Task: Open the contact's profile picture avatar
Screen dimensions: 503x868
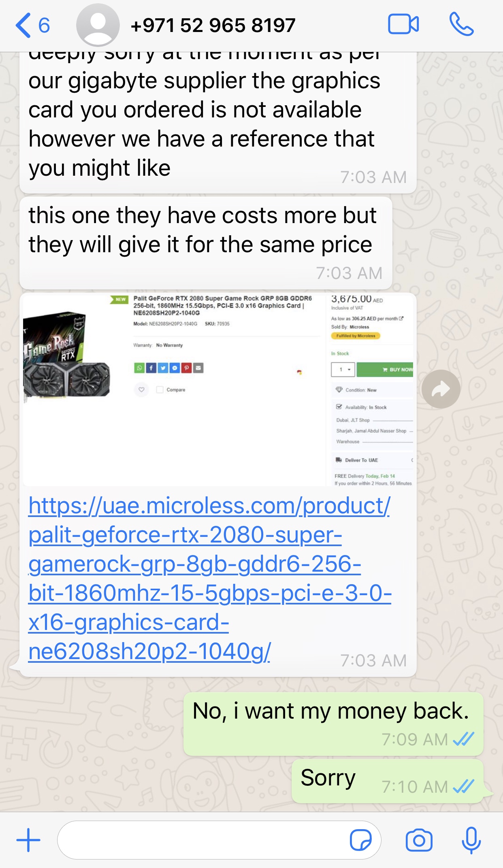Action: click(98, 25)
